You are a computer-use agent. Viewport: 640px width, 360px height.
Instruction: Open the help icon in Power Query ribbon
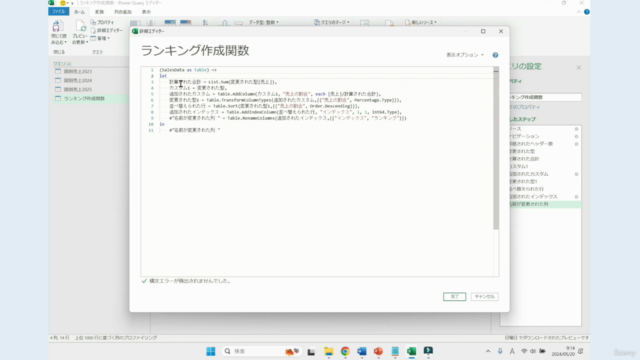[587, 12]
